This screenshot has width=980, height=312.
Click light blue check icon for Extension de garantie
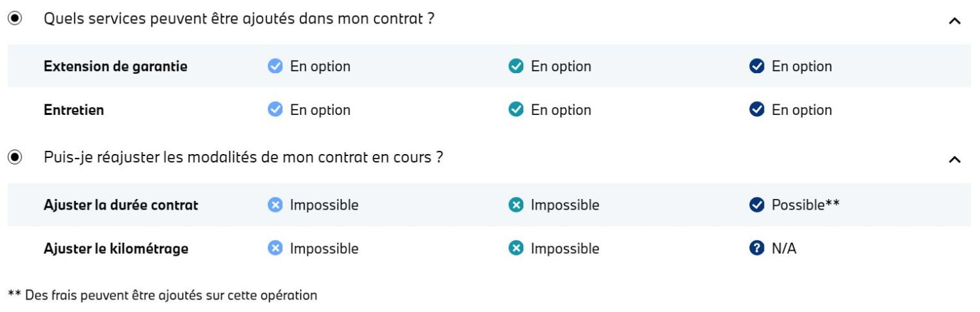pos(275,66)
